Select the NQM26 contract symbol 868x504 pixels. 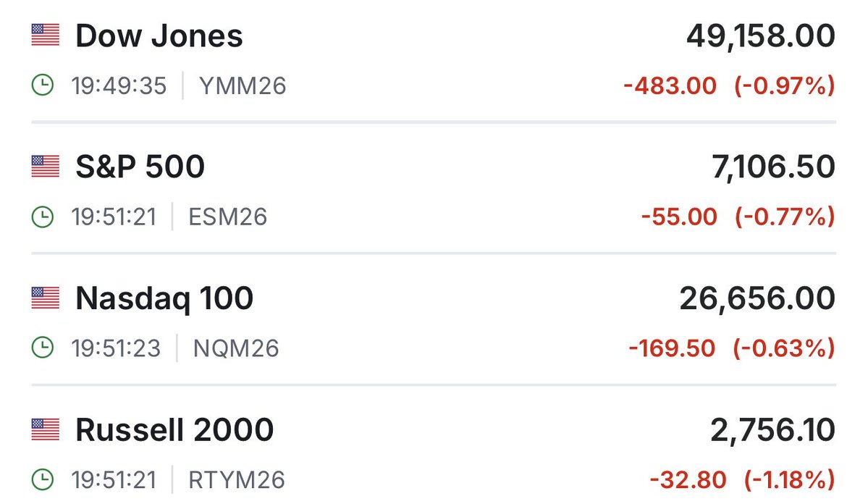pyautogui.click(x=235, y=348)
